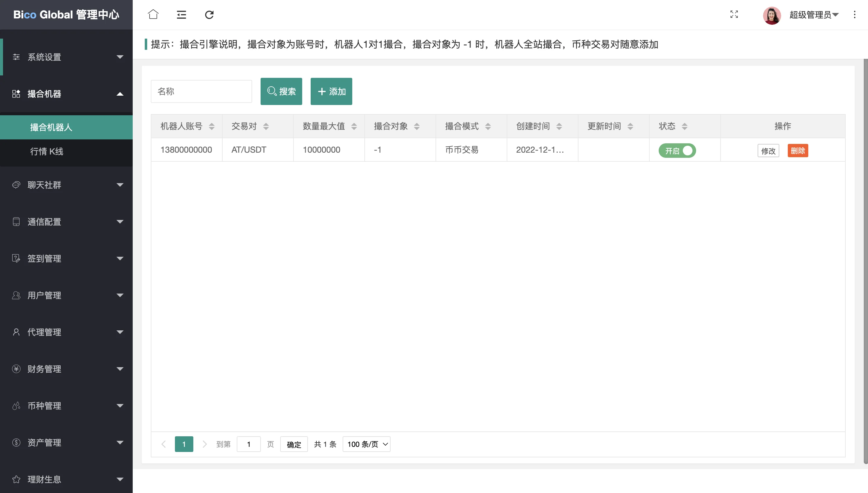This screenshot has height=493, width=868.
Task: Open the 100 条/页 page size dropdown
Action: [366, 444]
